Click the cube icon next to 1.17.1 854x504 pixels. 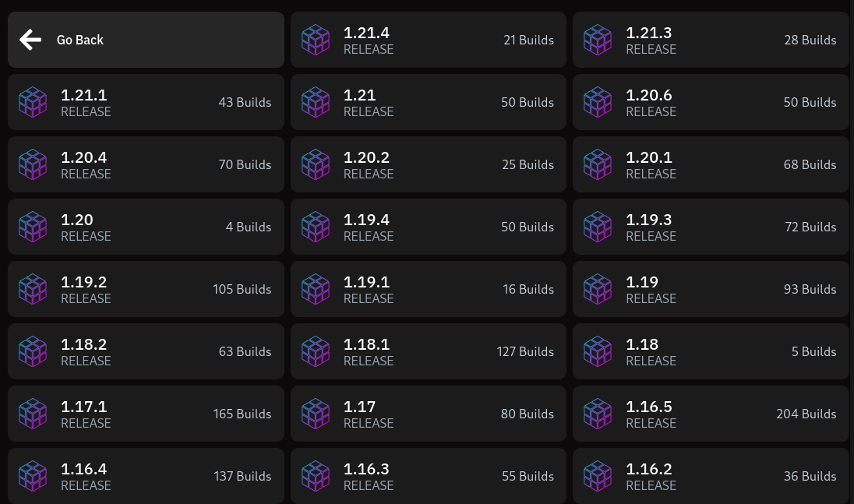click(x=33, y=414)
